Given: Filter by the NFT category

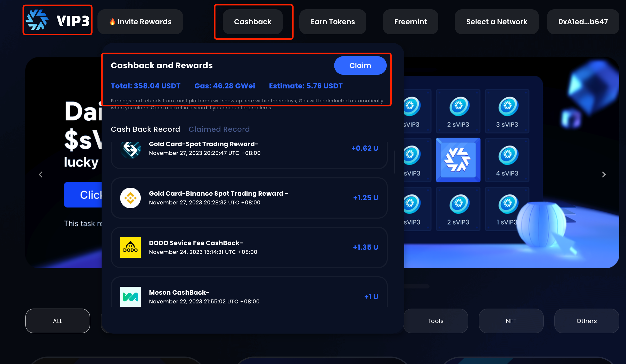Looking at the screenshot, I should (x=511, y=321).
